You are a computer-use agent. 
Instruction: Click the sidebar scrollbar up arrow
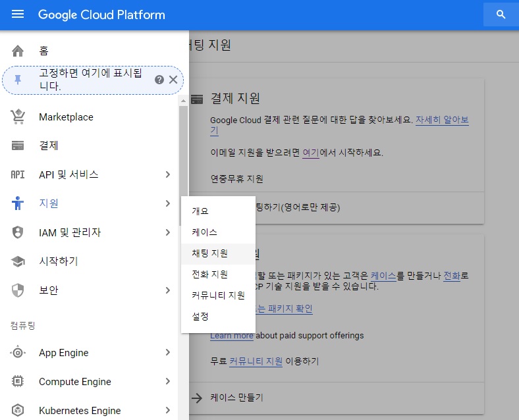[x=183, y=100]
